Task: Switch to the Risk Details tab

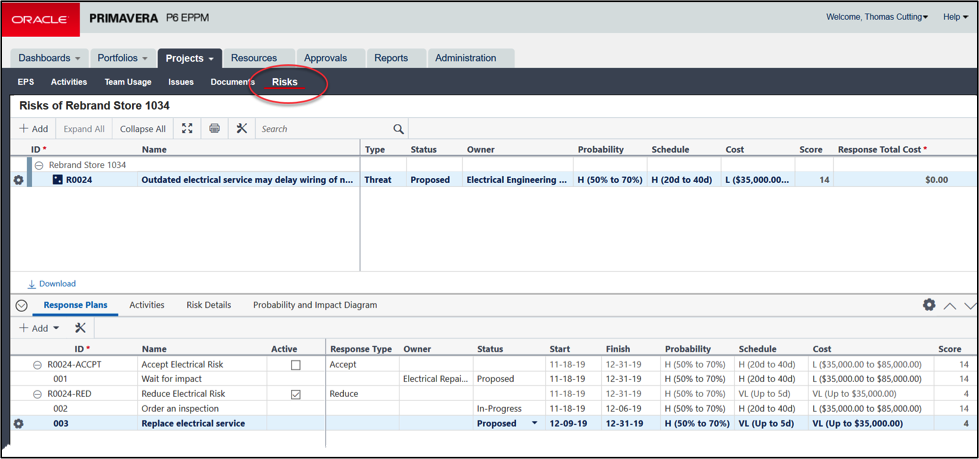Action: pyautogui.click(x=209, y=305)
